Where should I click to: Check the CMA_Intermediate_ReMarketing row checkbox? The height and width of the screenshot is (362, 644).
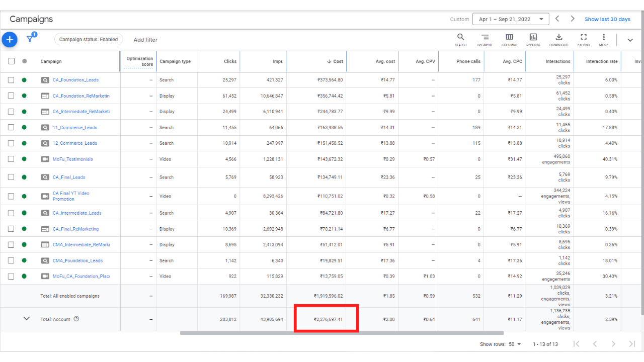point(12,245)
